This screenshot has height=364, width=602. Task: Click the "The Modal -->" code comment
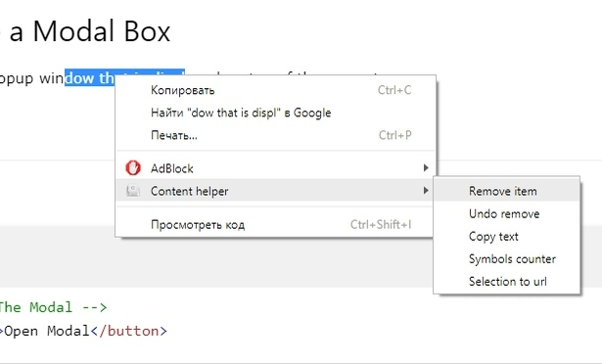click(x=53, y=307)
